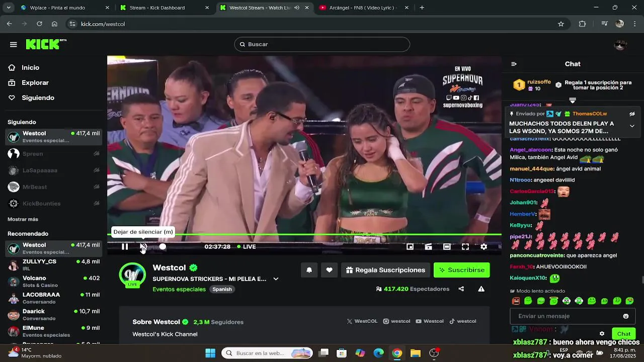Image resolution: width=644 pixels, height=362 pixels.
Task: Enable mini player mode in video controls
Action: (410, 246)
